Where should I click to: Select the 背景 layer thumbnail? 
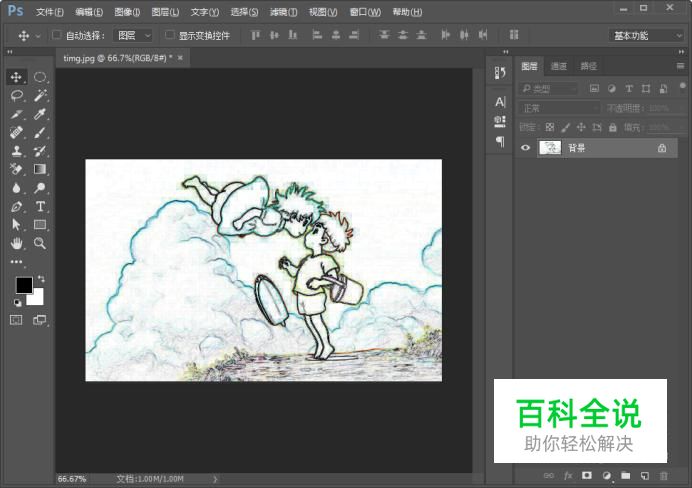[x=550, y=148]
